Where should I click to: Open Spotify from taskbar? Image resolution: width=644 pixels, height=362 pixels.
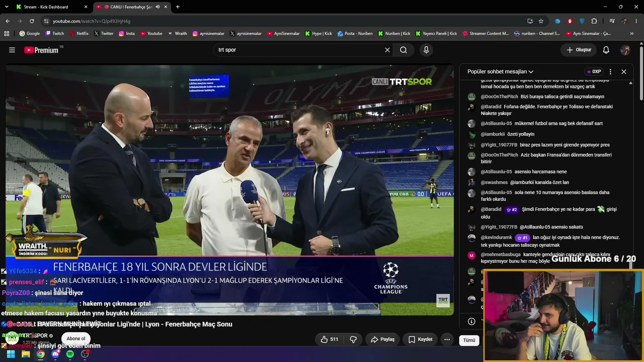[70, 354]
